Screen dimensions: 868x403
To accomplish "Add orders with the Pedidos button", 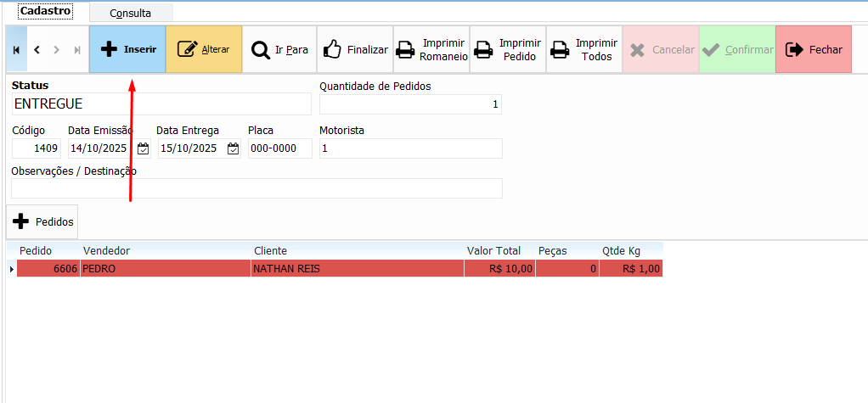I will (42, 221).
